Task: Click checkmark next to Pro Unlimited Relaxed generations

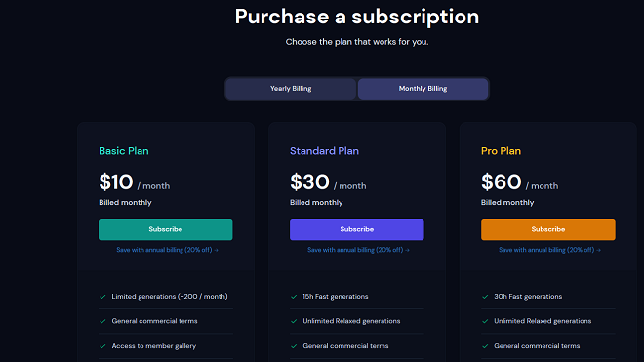Action: 485,321
